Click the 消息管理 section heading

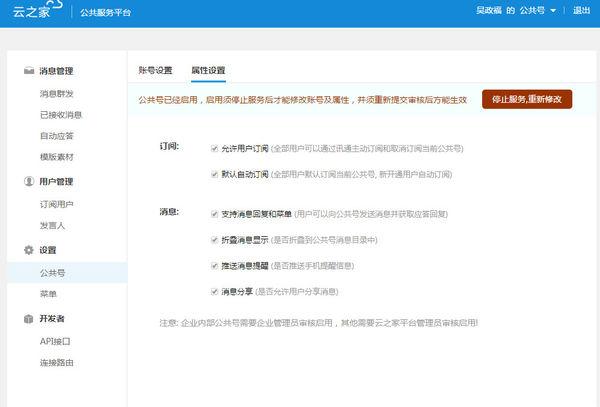click(x=56, y=71)
